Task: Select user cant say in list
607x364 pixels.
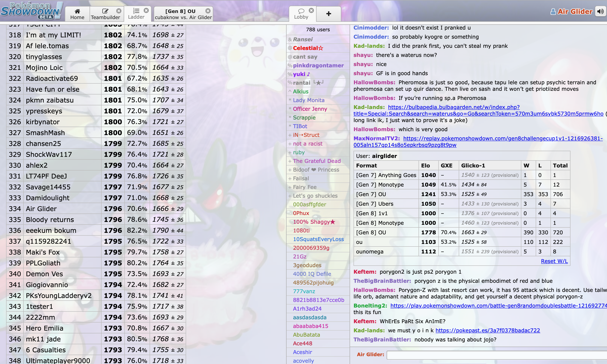Action: pos(318,57)
